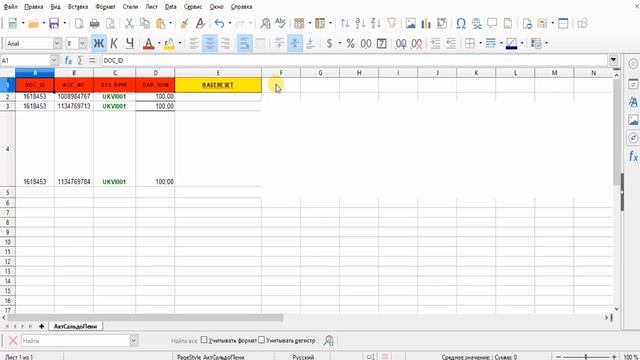Image resolution: width=640 pixels, height=360 pixels.
Task: Click the BASE RESET cell
Action: pos(218,85)
